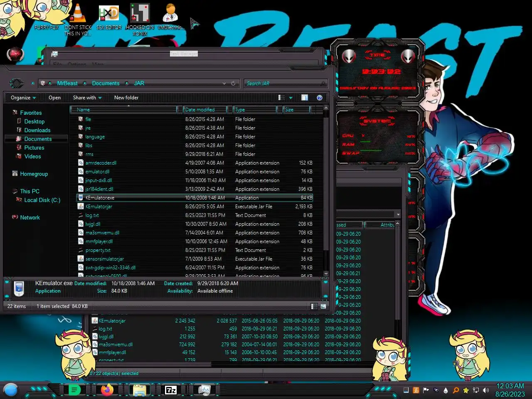Open the 'HOOKED ON XONIX' desktop icon

(x=140, y=20)
